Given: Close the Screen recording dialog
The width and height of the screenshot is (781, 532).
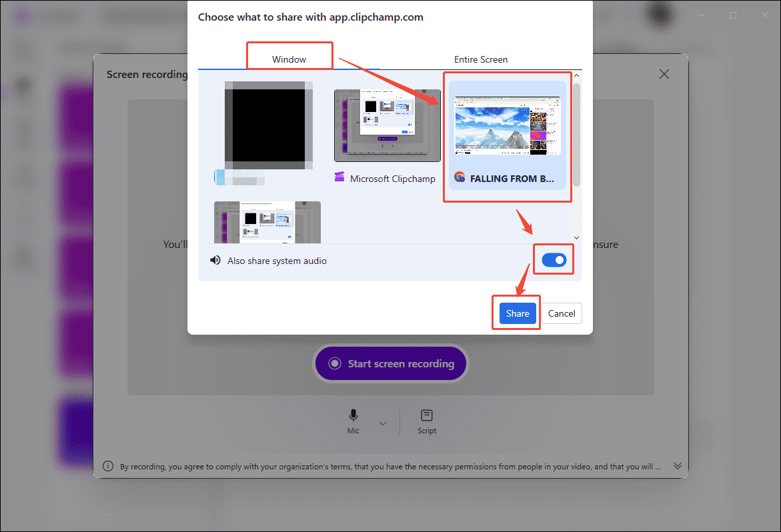Looking at the screenshot, I should pyautogui.click(x=664, y=74).
